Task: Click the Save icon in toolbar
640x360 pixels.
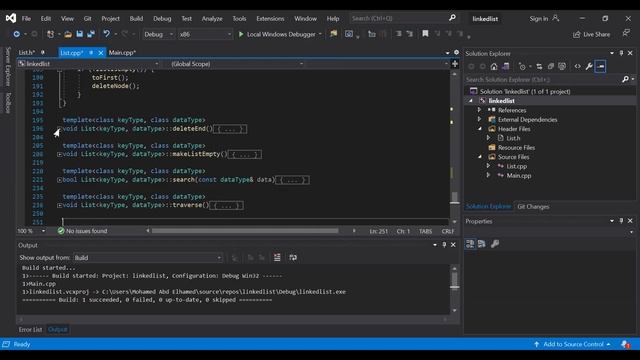Action: point(80,34)
